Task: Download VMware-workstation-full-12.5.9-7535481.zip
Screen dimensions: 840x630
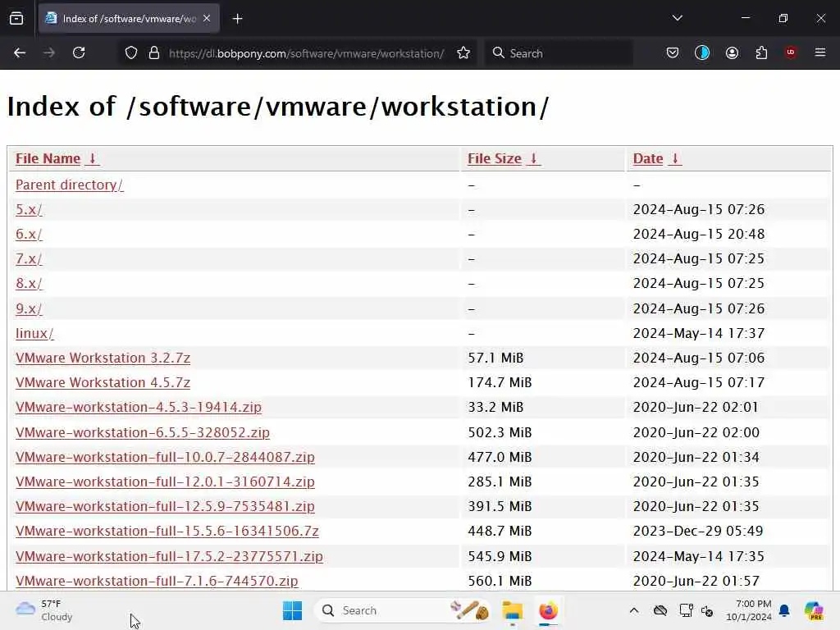Action: (x=165, y=506)
